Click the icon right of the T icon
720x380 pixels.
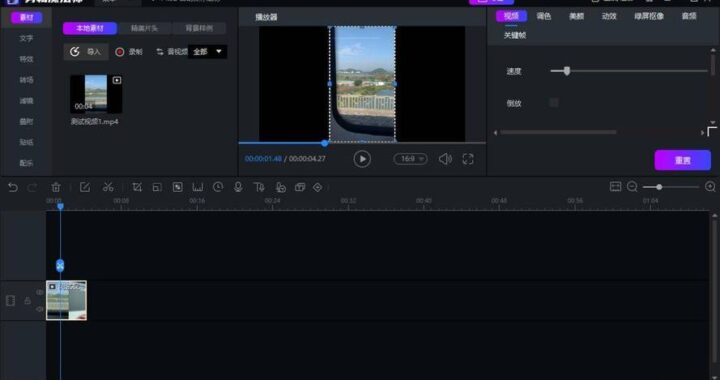(x=281, y=187)
